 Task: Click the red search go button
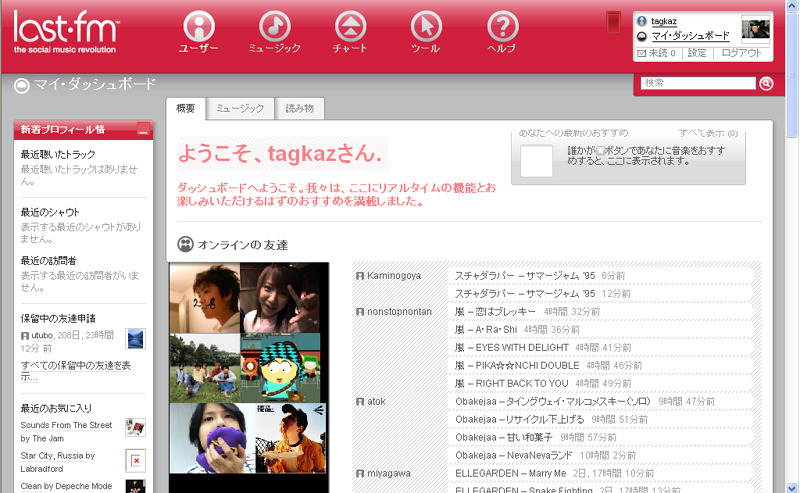[x=766, y=83]
